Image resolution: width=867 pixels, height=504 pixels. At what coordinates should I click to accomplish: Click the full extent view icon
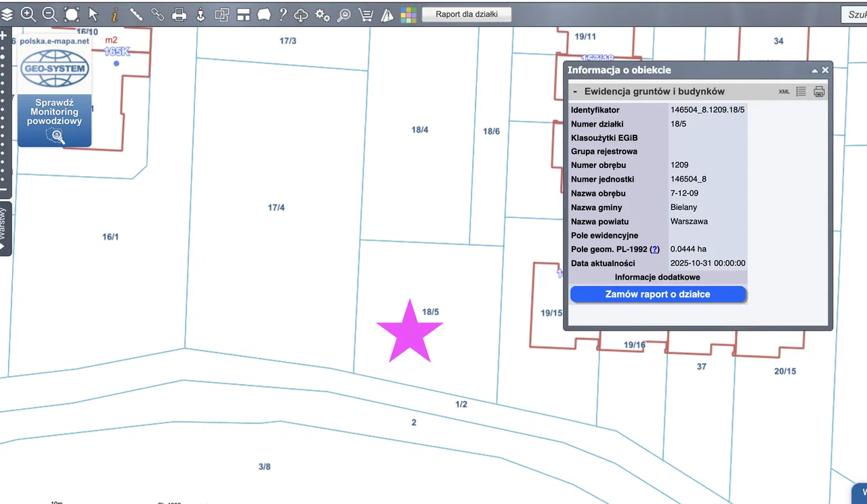[71, 14]
